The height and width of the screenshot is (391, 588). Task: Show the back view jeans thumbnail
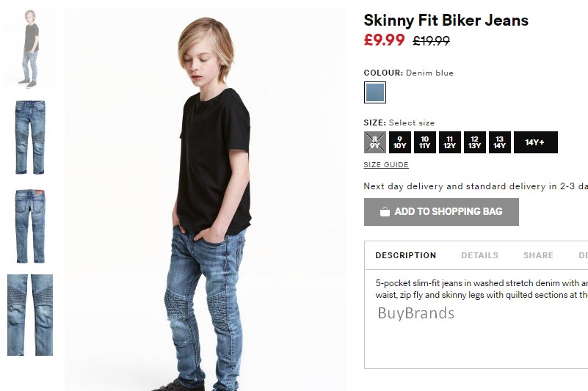(30, 226)
